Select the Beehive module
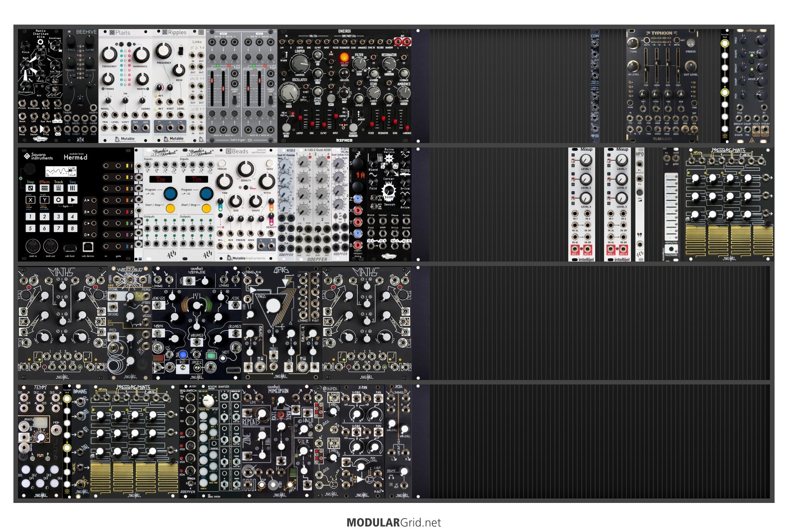Screen dimensions: 788x532 tap(81, 86)
